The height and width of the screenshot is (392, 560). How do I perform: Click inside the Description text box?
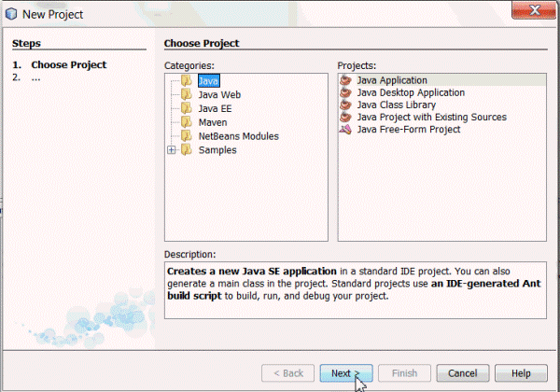356,290
